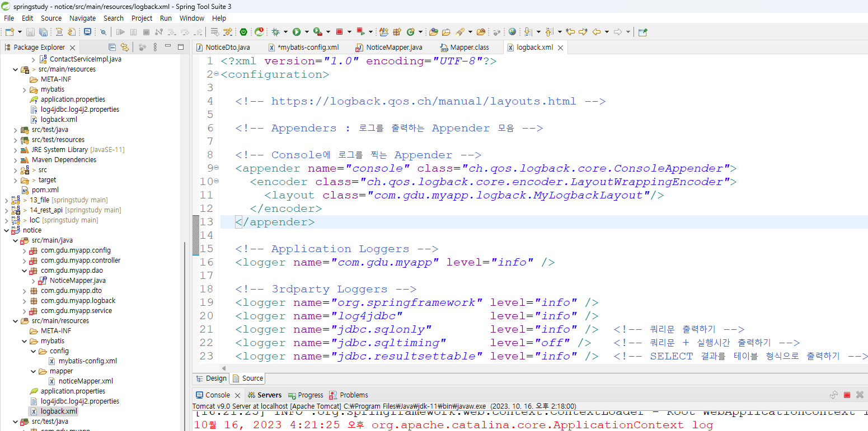Place cursor on line 16 logger text
This screenshot has height=431, width=868.
pos(395,262)
